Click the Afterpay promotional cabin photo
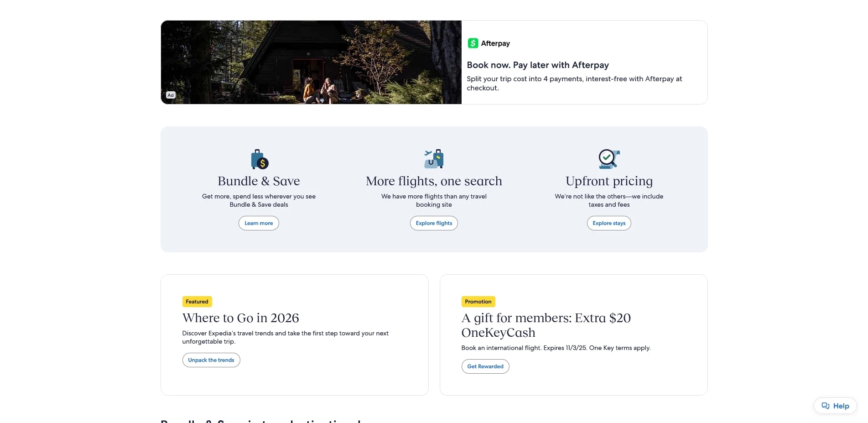The image size is (868, 423). coord(311,63)
